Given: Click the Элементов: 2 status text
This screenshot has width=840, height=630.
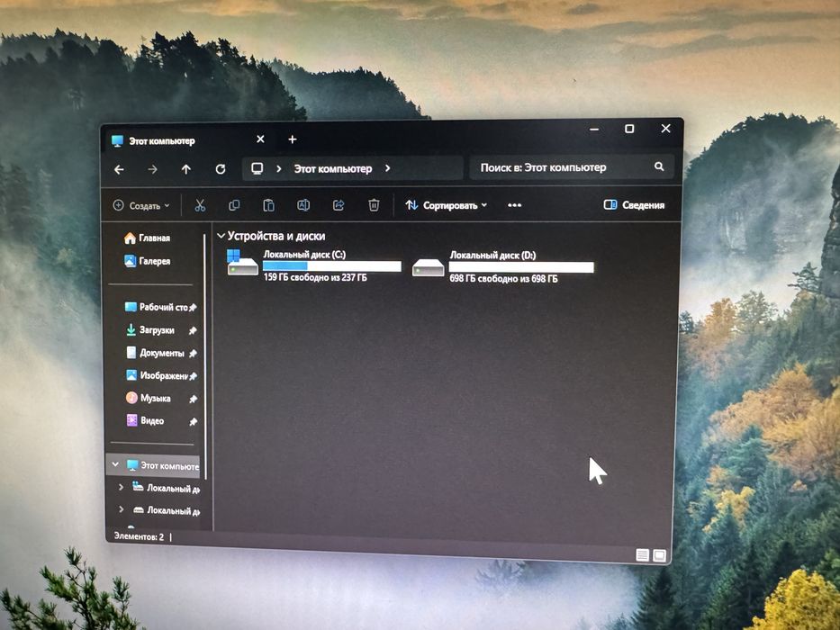Looking at the screenshot, I should pos(140,536).
